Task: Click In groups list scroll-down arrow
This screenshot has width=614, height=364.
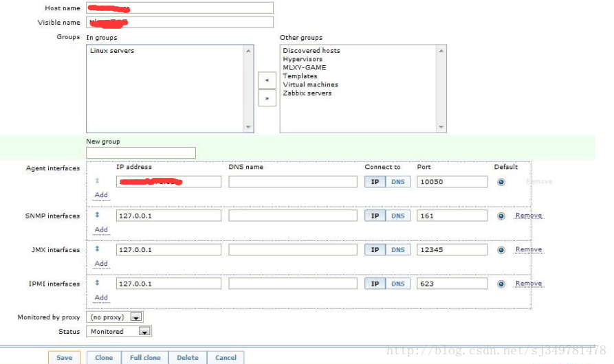Action: (248, 127)
